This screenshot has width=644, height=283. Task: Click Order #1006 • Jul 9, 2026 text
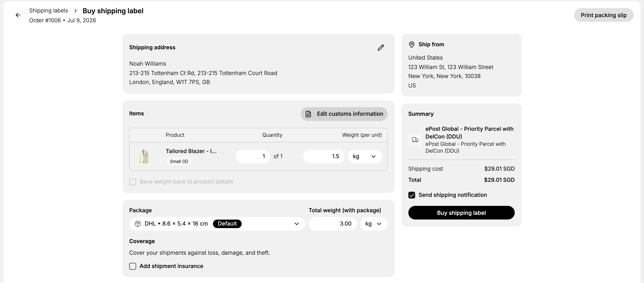coord(62,21)
